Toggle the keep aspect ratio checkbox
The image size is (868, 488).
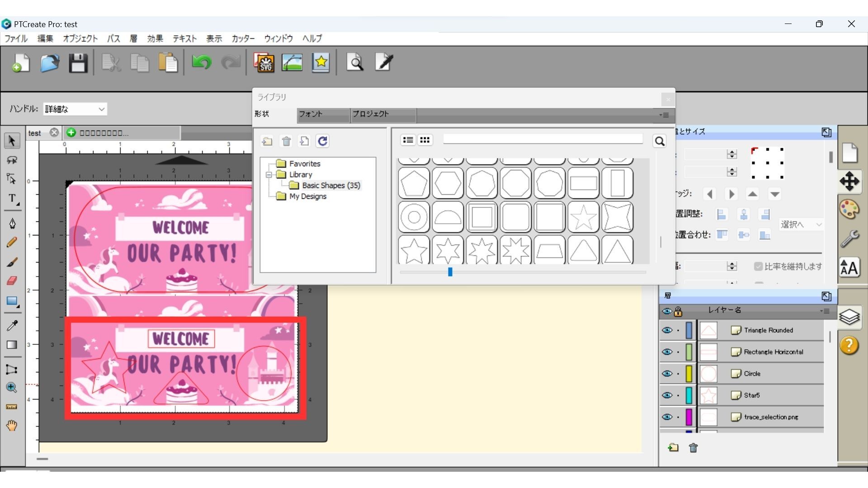[x=758, y=267]
